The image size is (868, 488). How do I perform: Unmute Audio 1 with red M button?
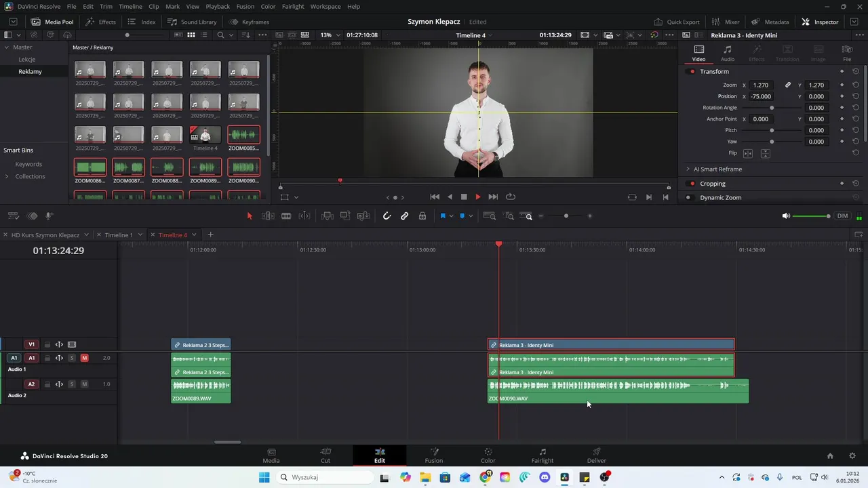(x=84, y=358)
